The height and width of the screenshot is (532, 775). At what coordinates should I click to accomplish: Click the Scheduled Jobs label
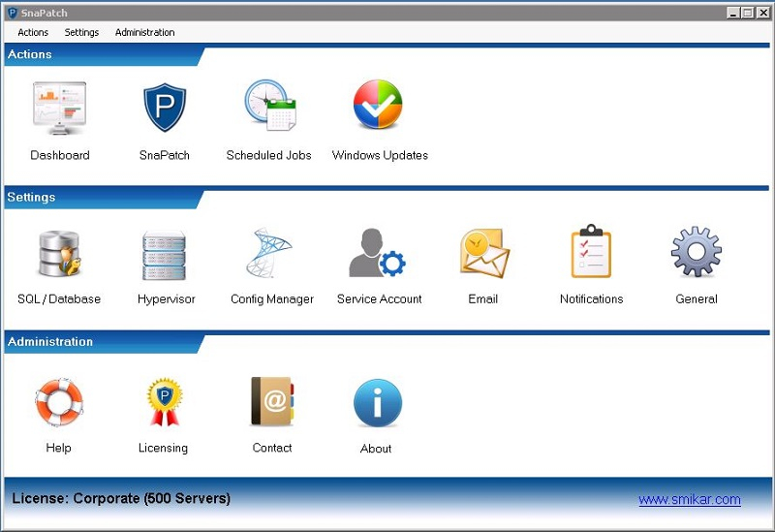(269, 155)
